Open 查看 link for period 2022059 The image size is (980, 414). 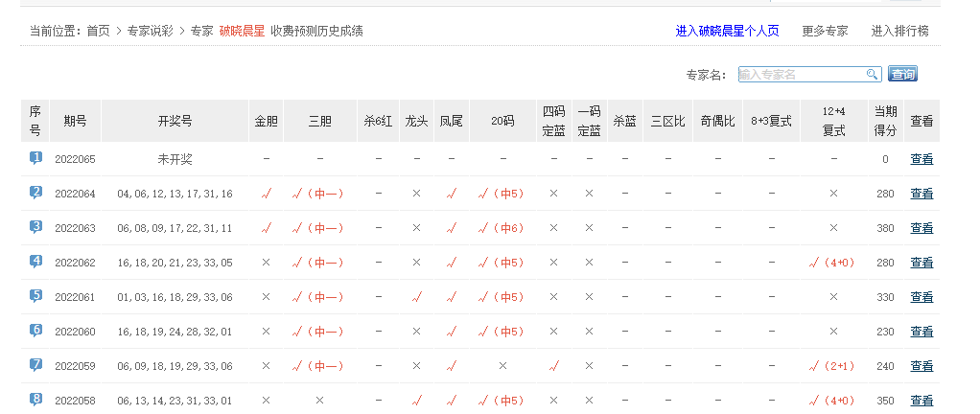(x=921, y=366)
